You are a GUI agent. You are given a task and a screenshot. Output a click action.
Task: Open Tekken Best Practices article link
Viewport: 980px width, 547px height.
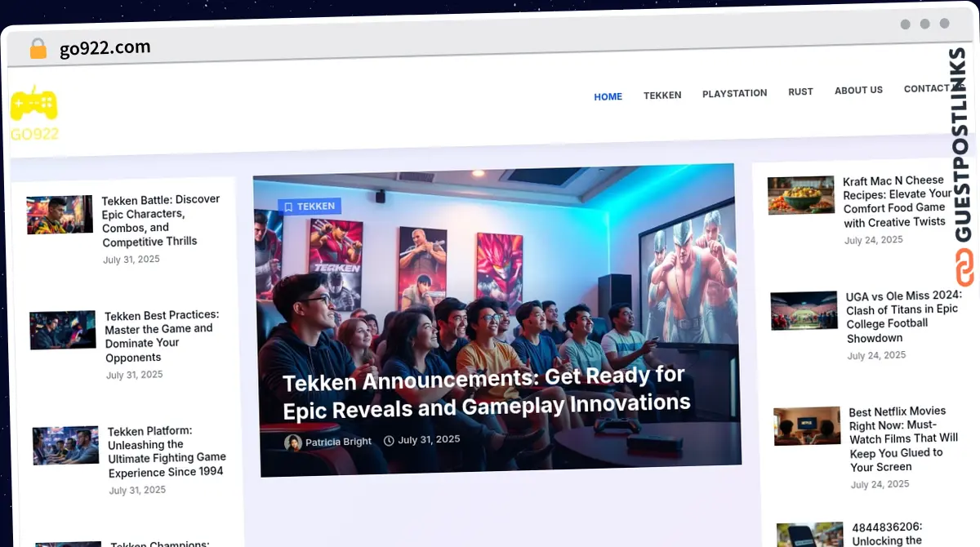tap(163, 336)
